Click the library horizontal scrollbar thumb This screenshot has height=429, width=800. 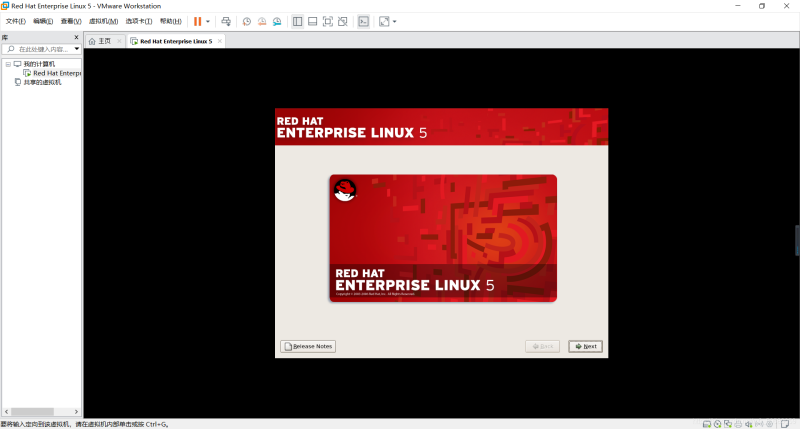click(x=33, y=412)
